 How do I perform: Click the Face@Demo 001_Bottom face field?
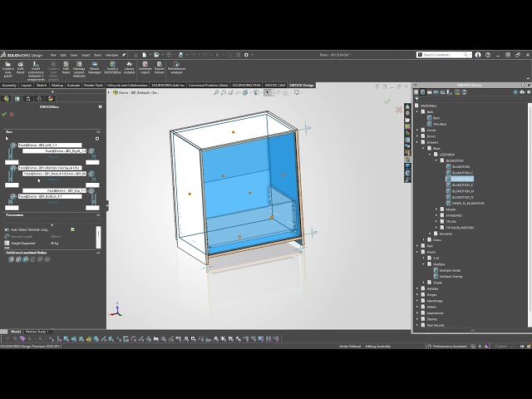50,196
